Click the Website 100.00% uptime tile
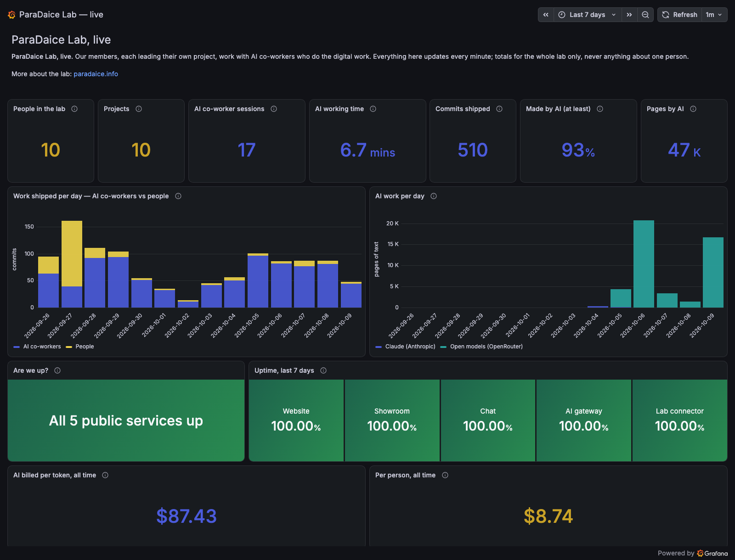 coord(296,420)
